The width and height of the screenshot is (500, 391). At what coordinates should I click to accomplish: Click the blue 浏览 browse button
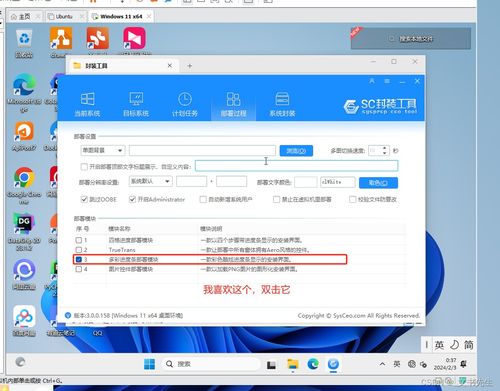[x=296, y=151]
